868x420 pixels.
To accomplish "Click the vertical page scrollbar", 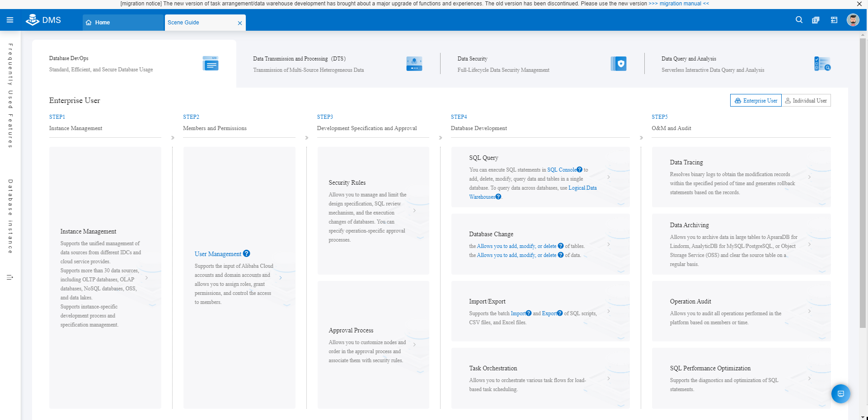I will click(x=863, y=181).
